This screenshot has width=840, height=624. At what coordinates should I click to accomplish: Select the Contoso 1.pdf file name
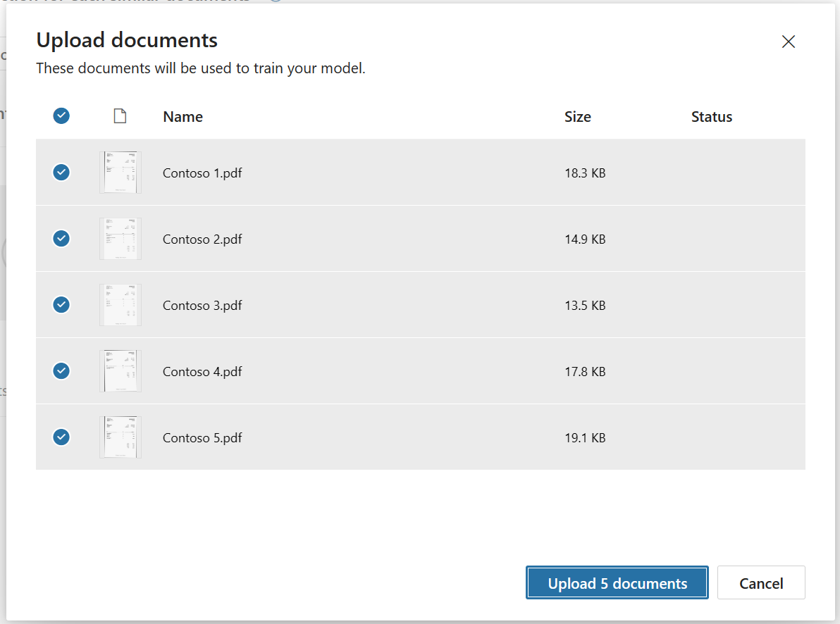coord(202,173)
